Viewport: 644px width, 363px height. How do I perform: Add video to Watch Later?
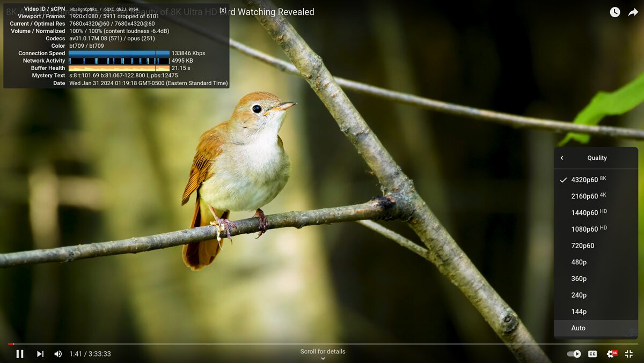615,12
